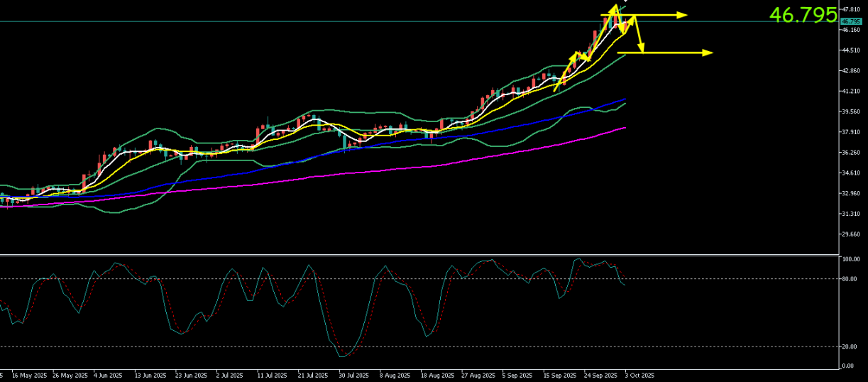Screen dimensions: 868x382
Task: Click the 36.260 price axis label
Action: click(850, 153)
